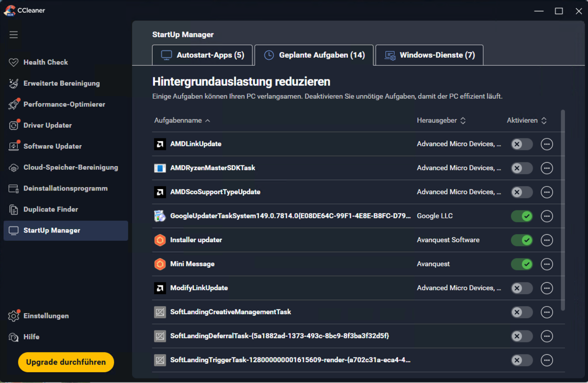This screenshot has width=588, height=383.
Task: Open Health Check section
Action: 66,62
